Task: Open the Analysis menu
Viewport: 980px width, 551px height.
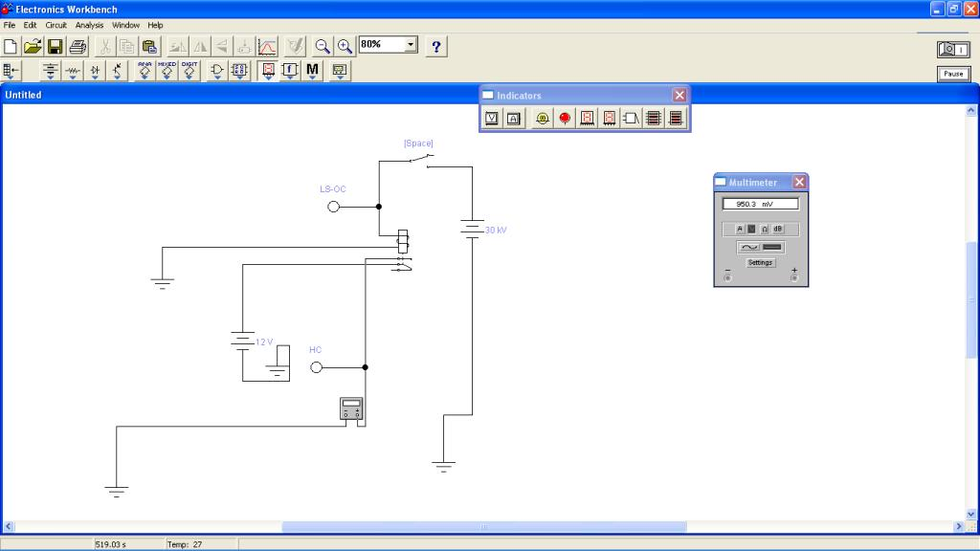Action: [89, 25]
